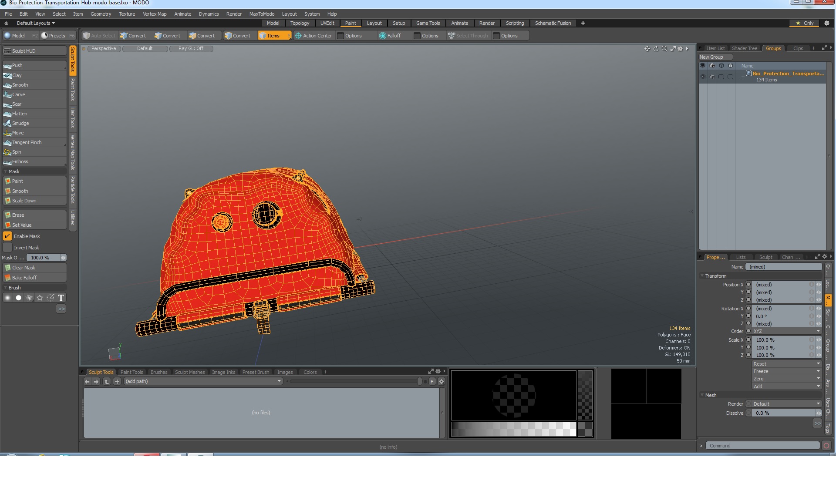Toggle the Invert Mask checkbox
Screen dimensions: 836x504
(7, 248)
